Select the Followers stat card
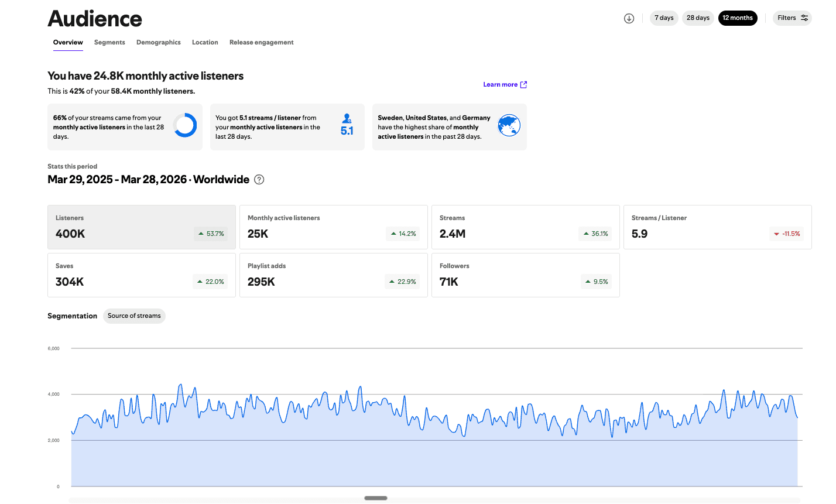Viewport: 836px width, 504px height. tap(526, 275)
